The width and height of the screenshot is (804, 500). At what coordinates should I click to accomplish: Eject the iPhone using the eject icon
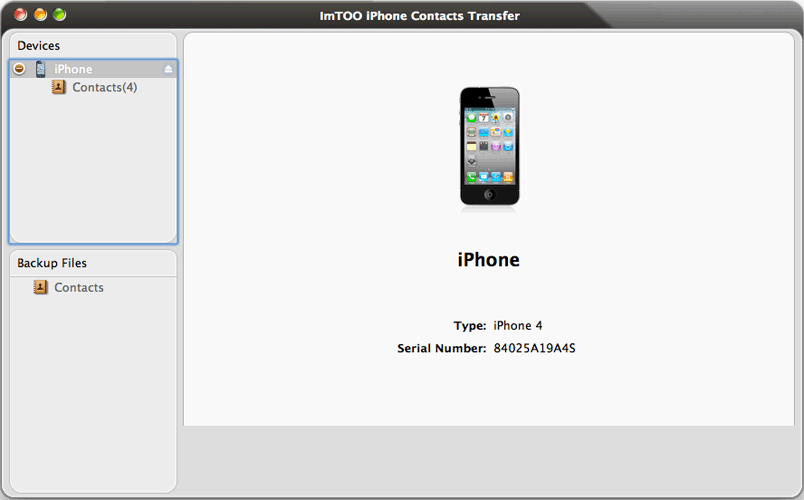[x=168, y=69]
